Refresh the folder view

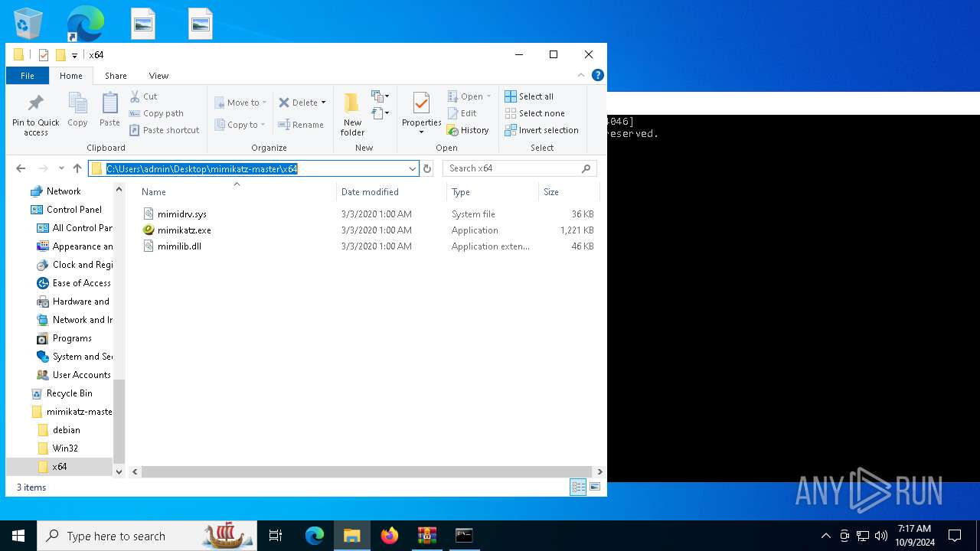coord(427,168)
